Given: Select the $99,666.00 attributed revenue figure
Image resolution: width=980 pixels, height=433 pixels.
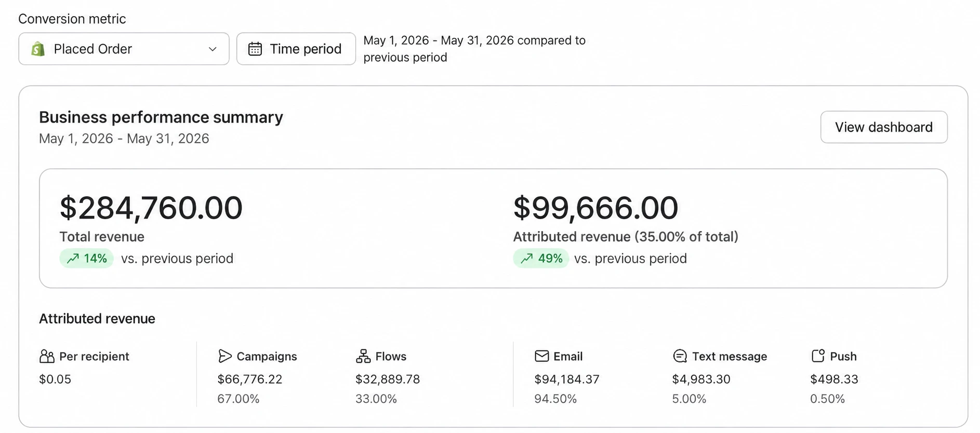Looking at the screenshot, I should (x=596, y=208).
